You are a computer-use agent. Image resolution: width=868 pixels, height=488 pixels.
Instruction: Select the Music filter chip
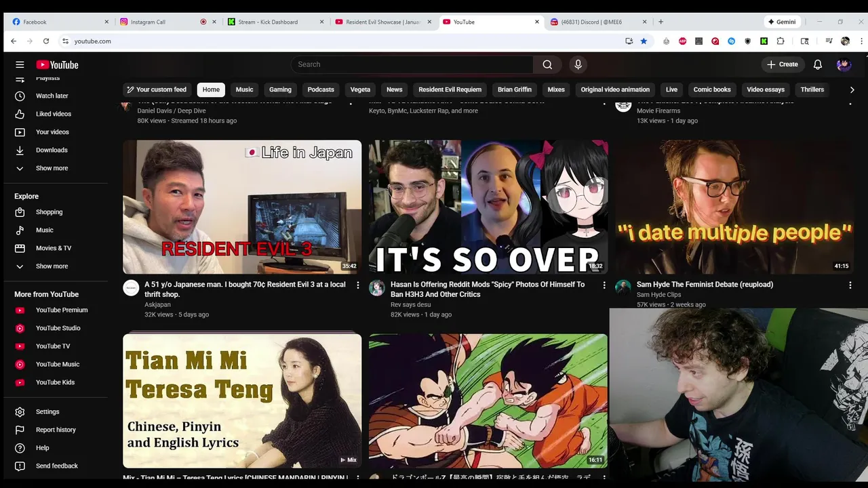pyautogui.click(x=244, y=89)
